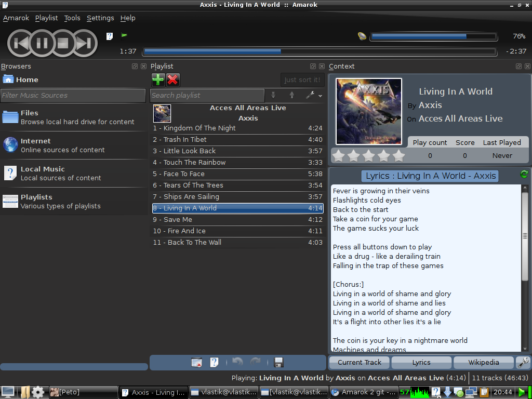Select track Back To The Wall
The height and width of the screenshot is (399, 532).
237,243
